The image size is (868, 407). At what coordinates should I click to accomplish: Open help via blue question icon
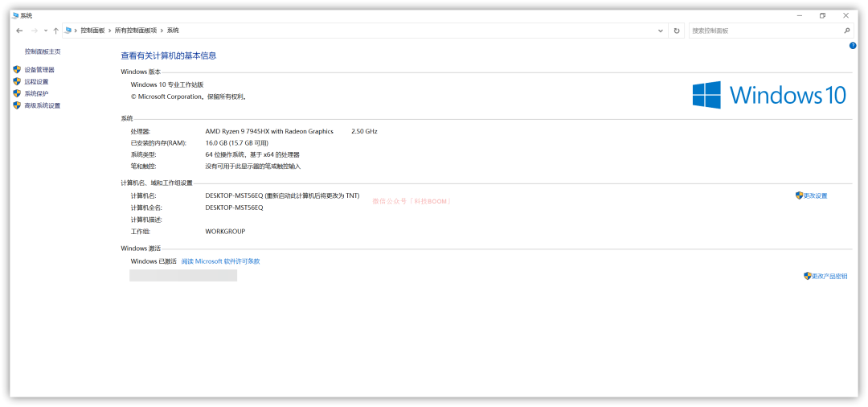pyautogui.click(x=853, y=46)
